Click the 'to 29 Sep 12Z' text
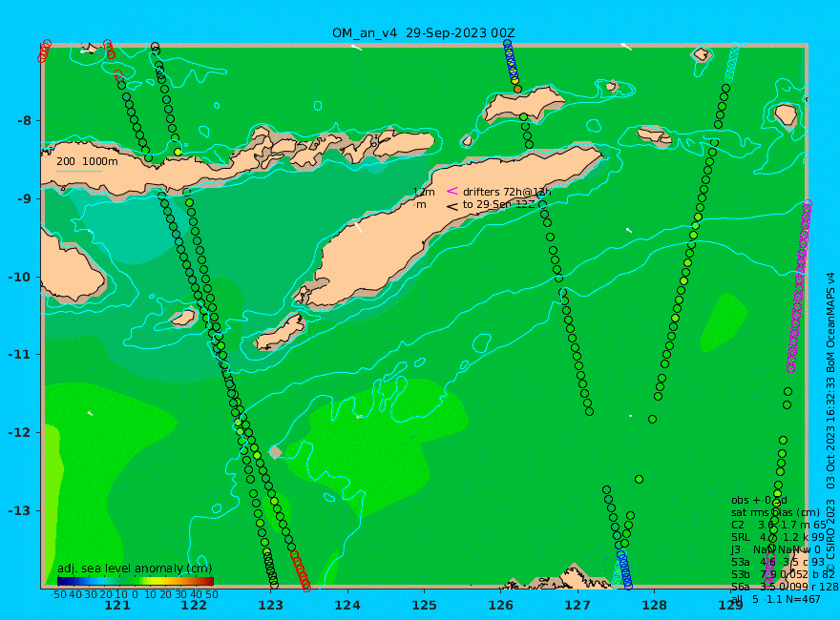 [x=498, y=204]
